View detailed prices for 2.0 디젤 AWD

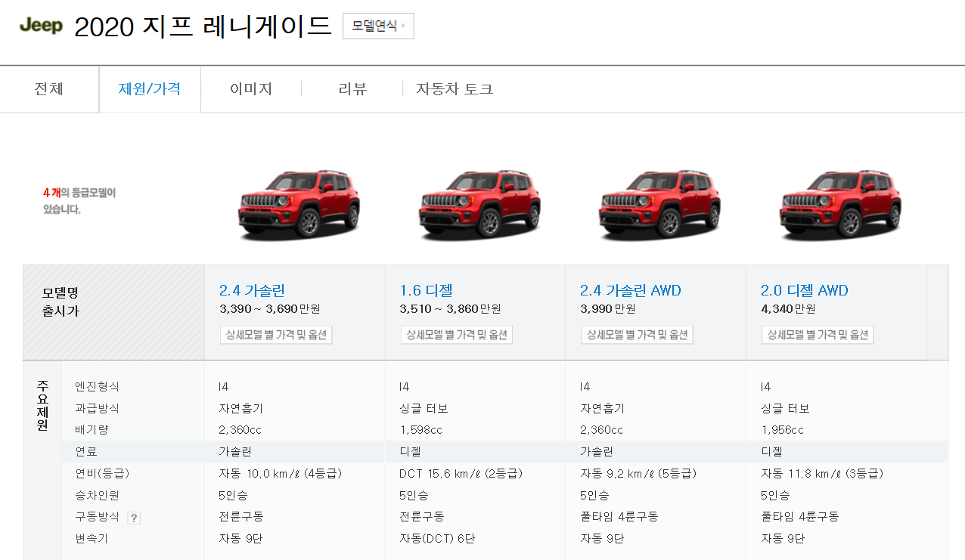click(x=818, y=335)
